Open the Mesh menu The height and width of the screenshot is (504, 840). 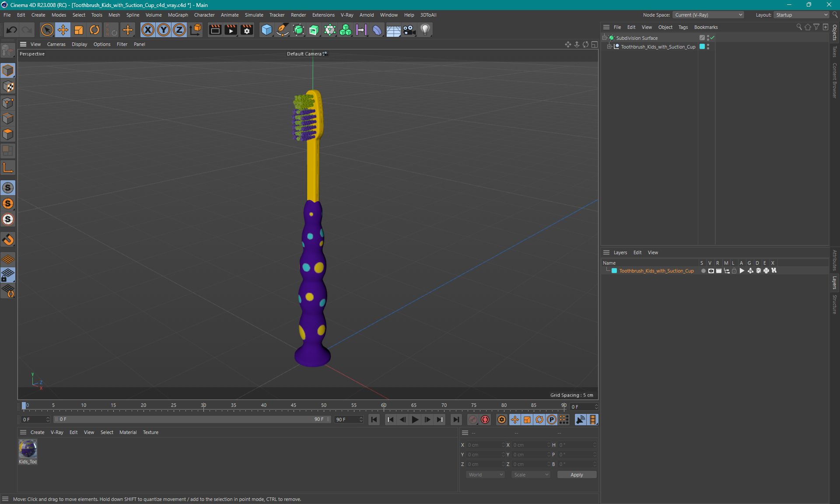point(114,15)
